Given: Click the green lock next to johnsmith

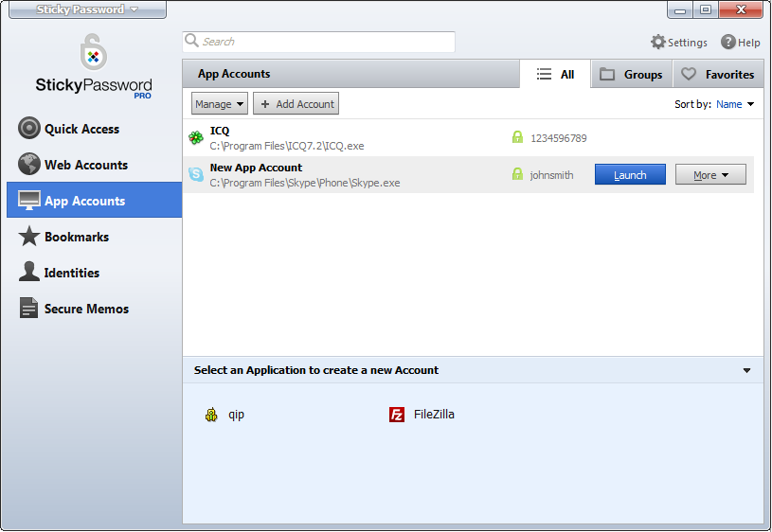Looking at the screenshot, I should coord(517,174).
